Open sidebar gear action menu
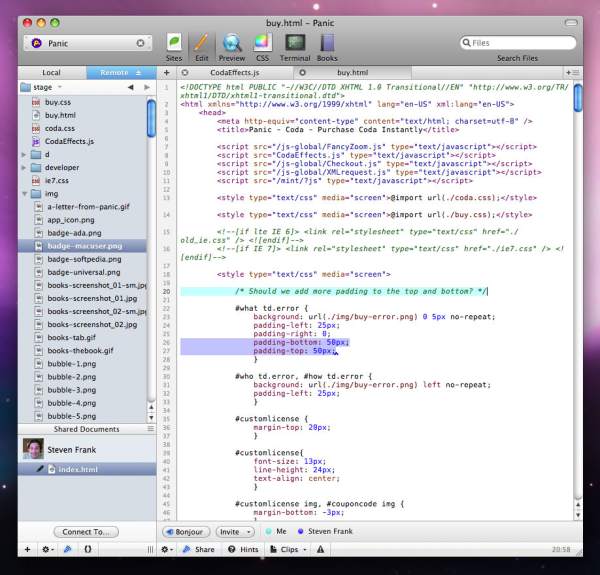 pos(47,550)
